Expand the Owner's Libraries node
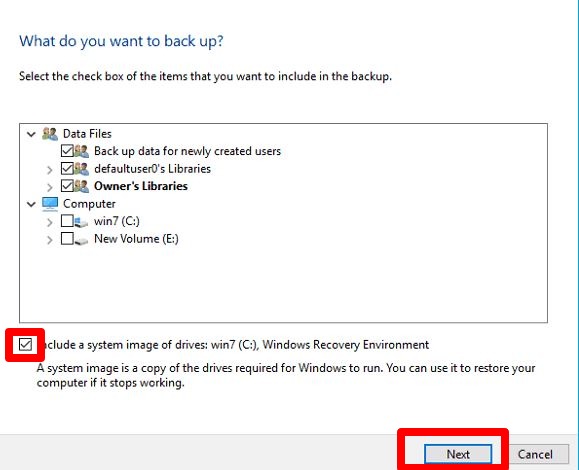The height and width of the screenshot is (470, 579). pos(49,187)
